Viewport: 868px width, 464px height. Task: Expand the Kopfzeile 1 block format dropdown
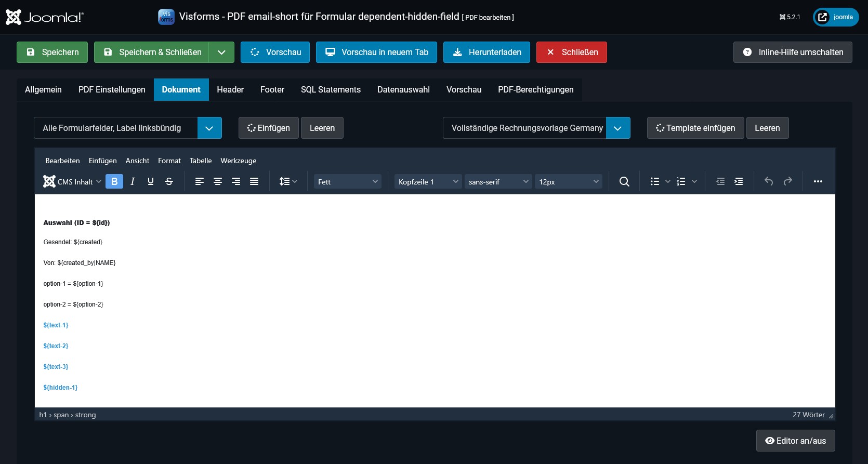click(x=428, y=182)
